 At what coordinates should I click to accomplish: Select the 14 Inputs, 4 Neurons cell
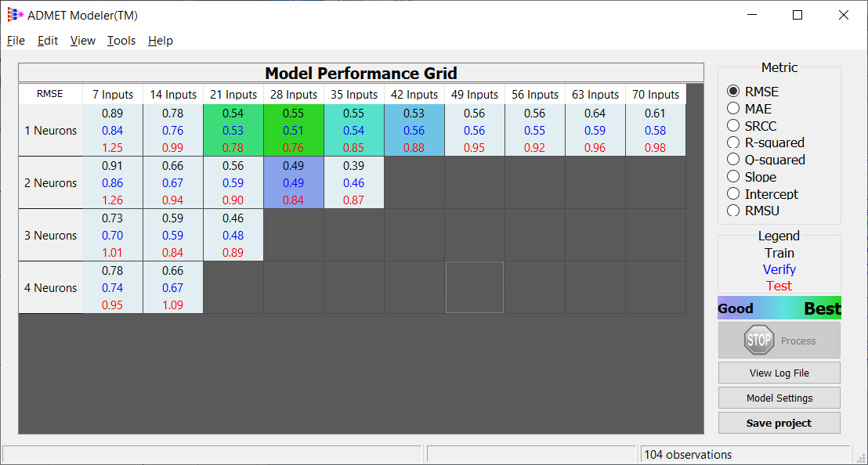point(172,287)
